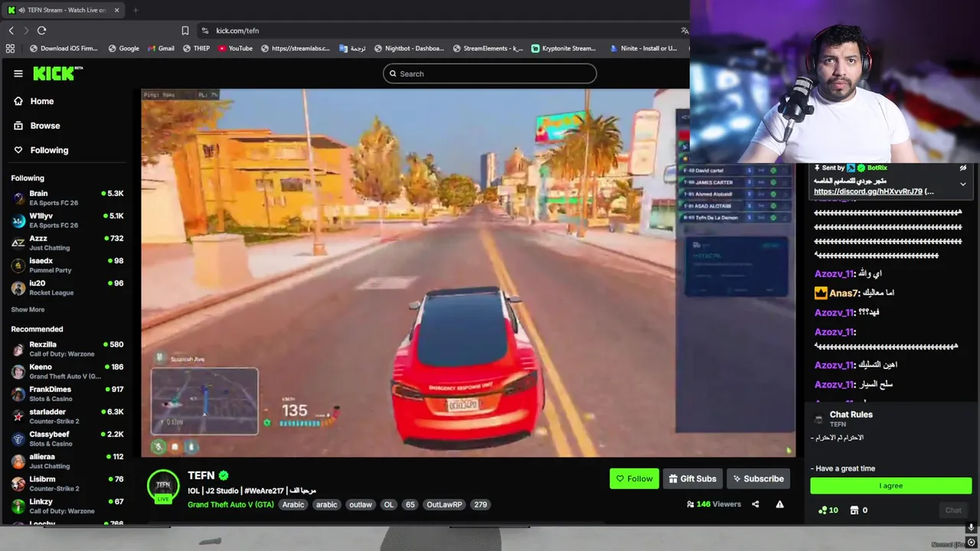This screenshot has height=551, width=980.
Task: Open allieraa recommended channel
Action: tap(67, 461)
